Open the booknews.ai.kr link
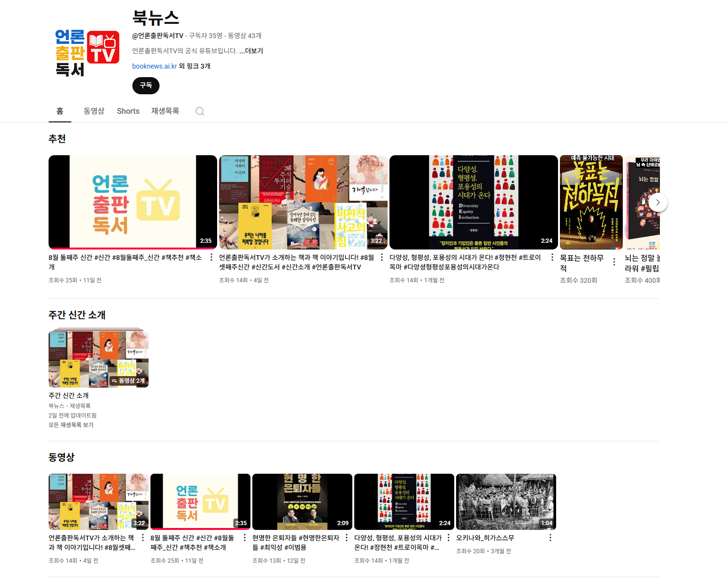Screen dimensions: 728x588 (x=154, y=66)
